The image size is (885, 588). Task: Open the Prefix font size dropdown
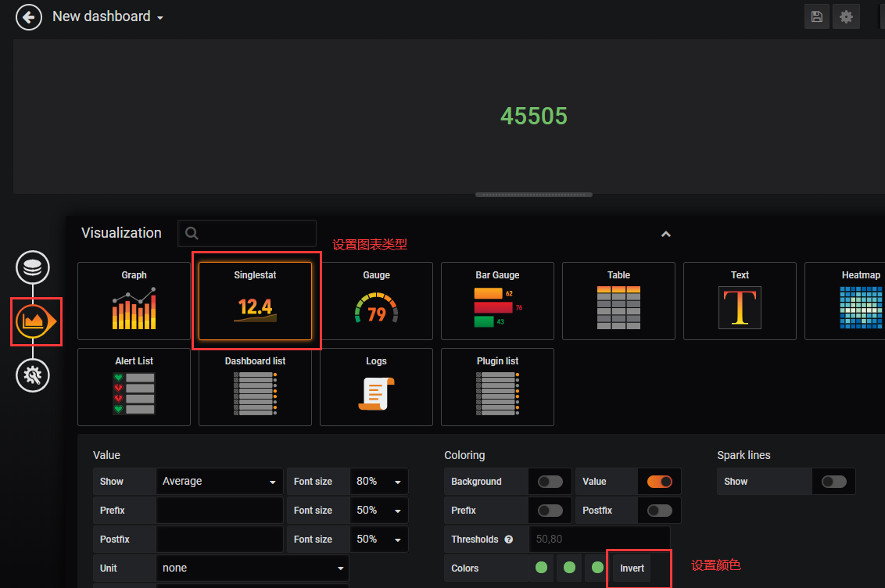(378, 510)
